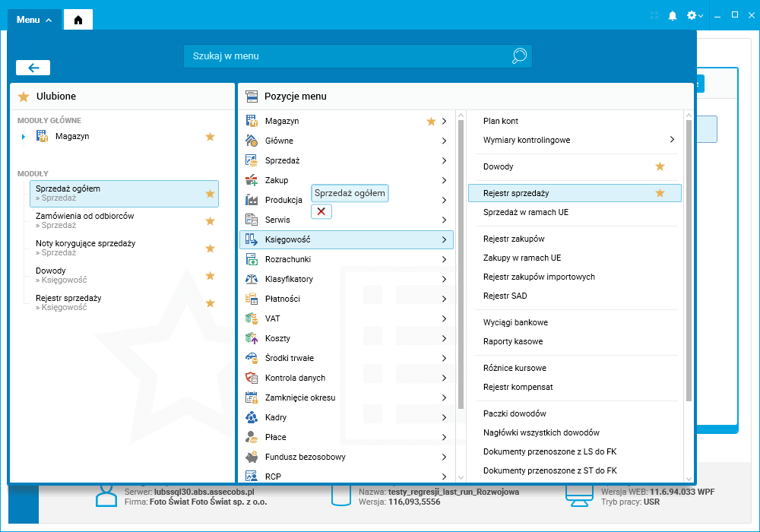Unstar Sprzedaż ogółem in favorites
Screen dimensions: 760x532
tap(210, 194)
